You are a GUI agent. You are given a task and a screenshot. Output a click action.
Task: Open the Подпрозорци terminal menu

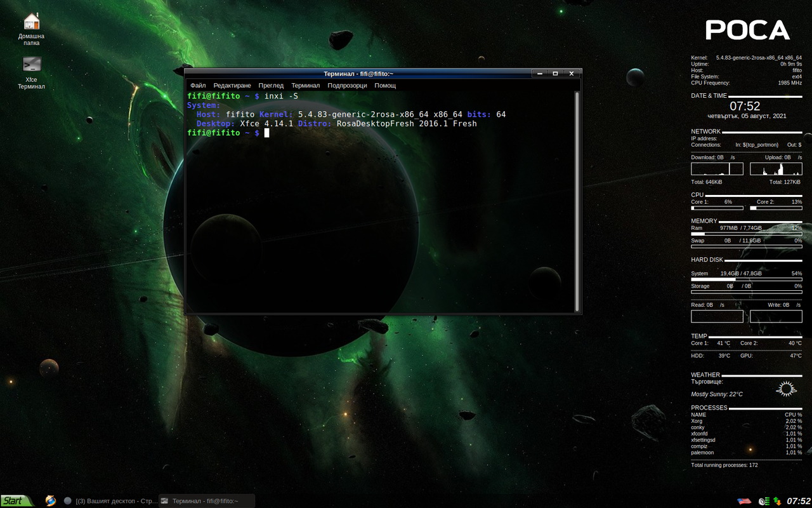click(x=347, y=85)
